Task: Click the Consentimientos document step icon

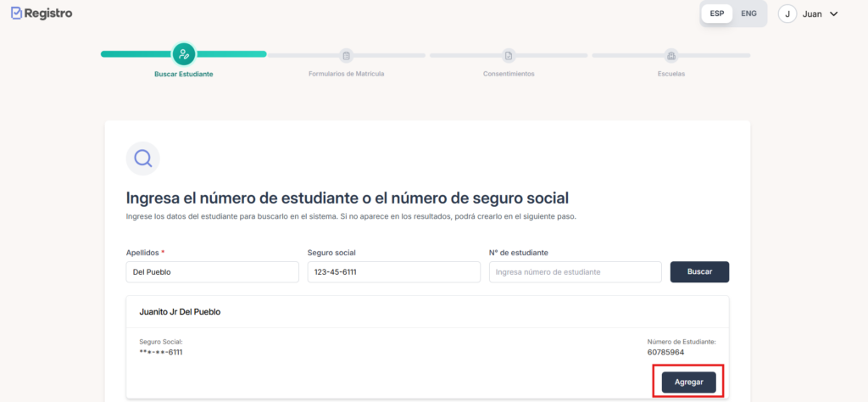Action: click(x=509, y=55)
